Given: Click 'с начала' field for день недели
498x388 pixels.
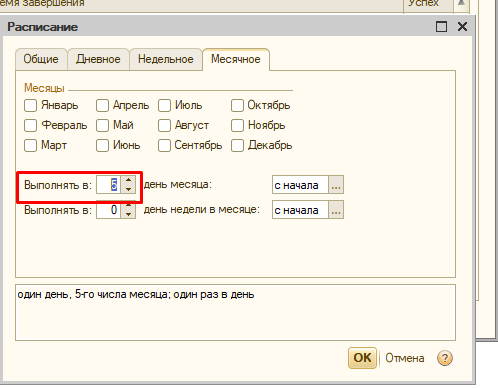Looking at the screenshot, I should click(300, 210).
